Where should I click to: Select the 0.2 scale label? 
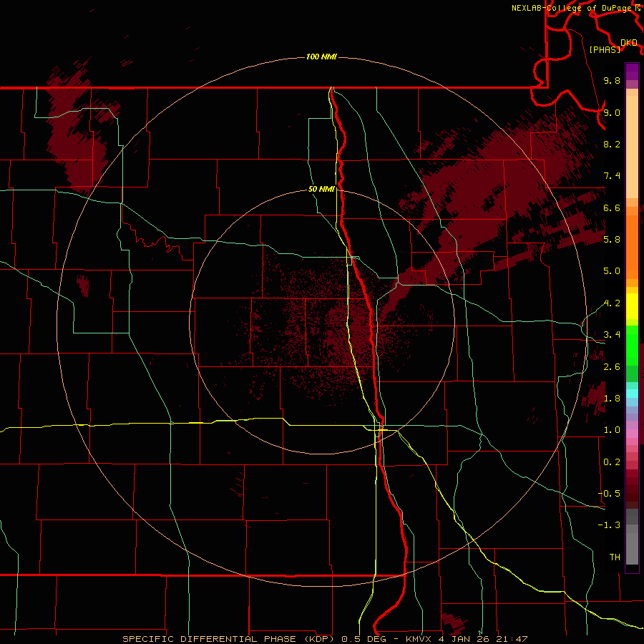click(612, 462)
